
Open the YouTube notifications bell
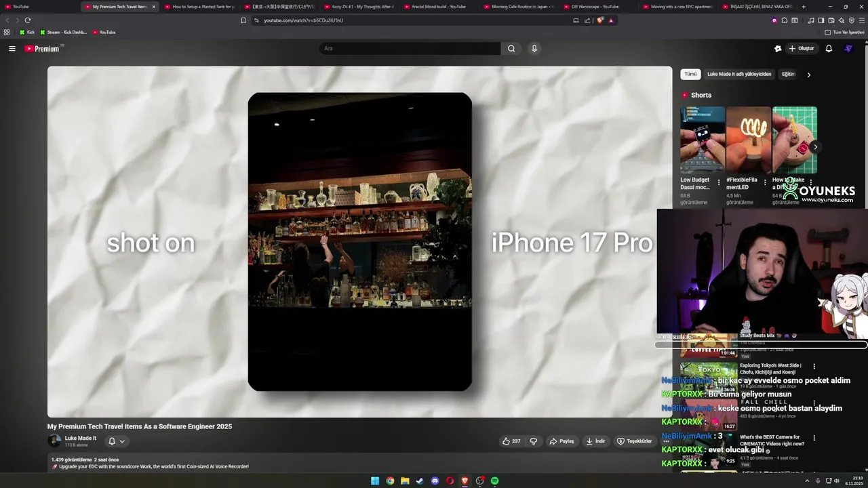tap(829, 49)
